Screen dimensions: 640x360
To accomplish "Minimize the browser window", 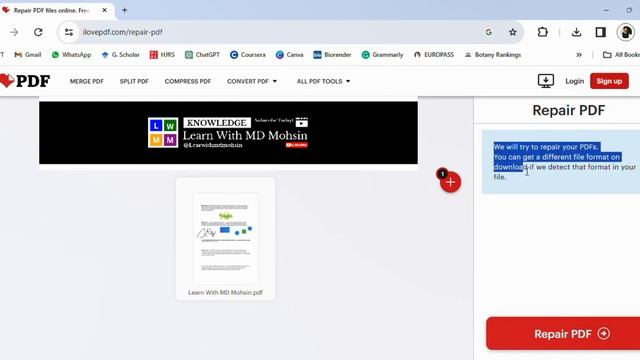I will click(x=606, y=10).
